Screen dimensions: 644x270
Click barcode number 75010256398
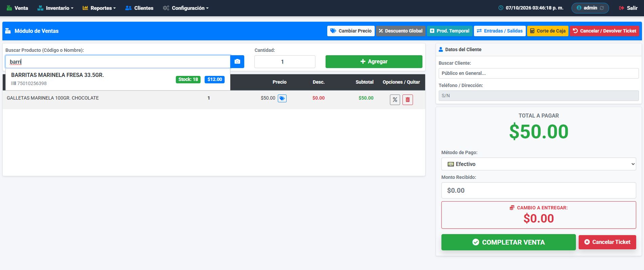coord(32,83)
